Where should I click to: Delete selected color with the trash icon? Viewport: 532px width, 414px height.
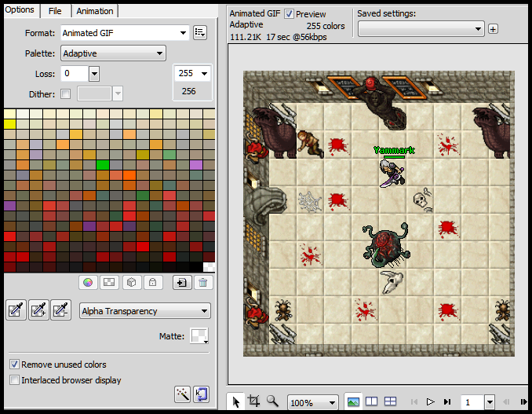(202, 282)
